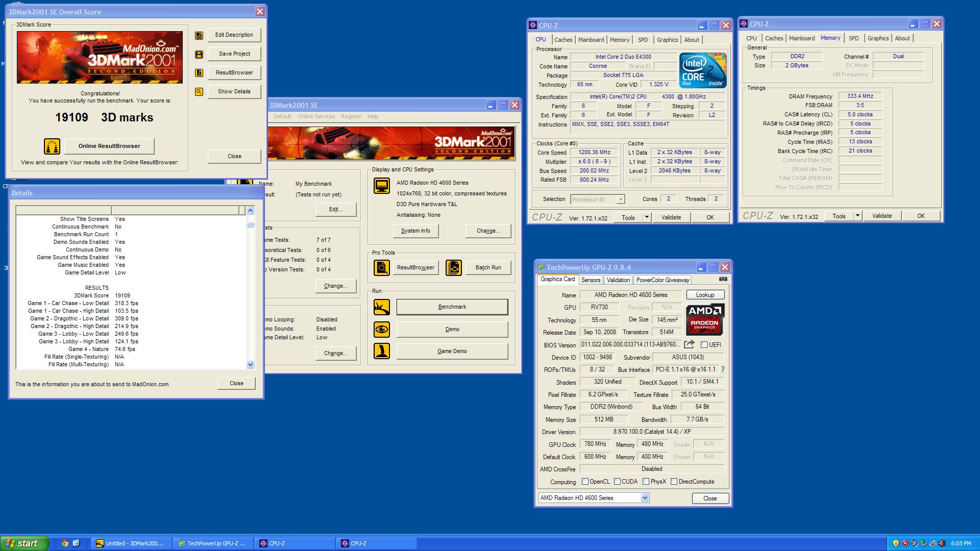Toggle the UEFI checkbox in GPU-Z
The width and height of the screenshot is (980, 551).
704,345
